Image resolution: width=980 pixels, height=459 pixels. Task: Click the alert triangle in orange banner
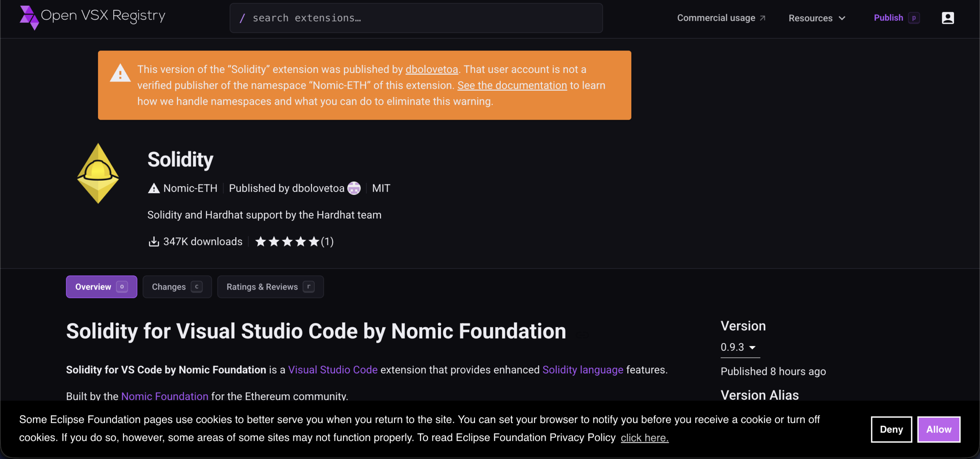(120, 73)
